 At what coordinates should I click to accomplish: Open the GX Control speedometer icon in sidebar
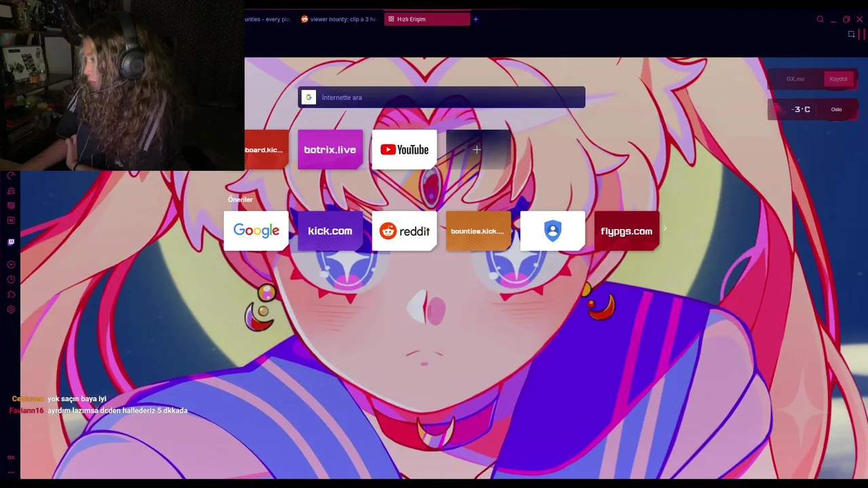click(11, 176)
